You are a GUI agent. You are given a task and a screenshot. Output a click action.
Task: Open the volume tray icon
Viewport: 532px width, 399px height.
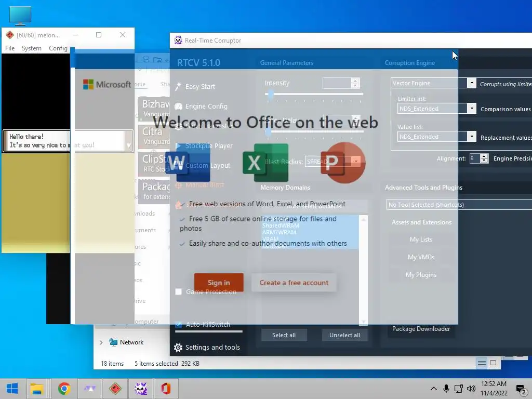(471, 389)
